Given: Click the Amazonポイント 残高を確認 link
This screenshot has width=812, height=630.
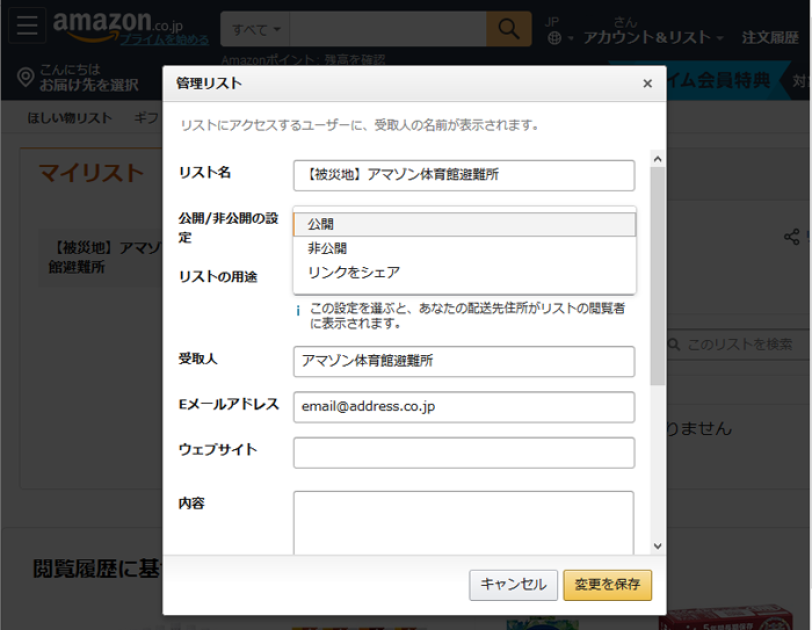Looking at the screenshot, I should [303, 60].
